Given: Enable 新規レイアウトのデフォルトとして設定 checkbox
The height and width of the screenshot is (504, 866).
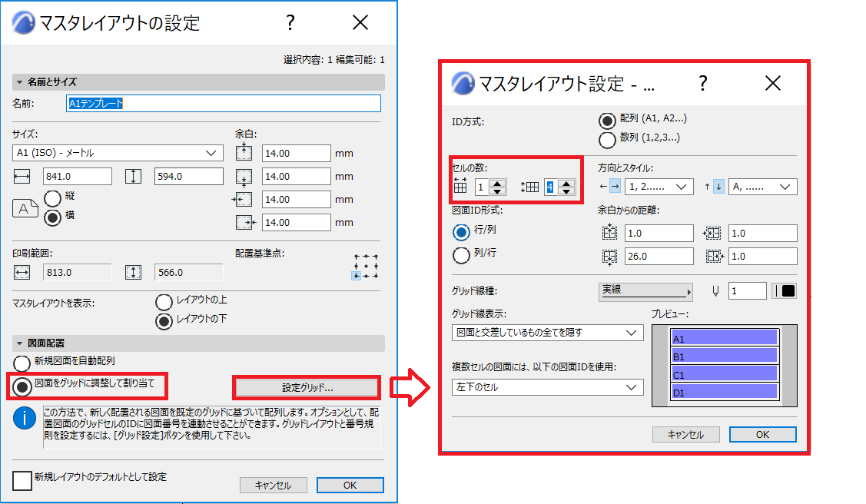Looking at the screenshot, I should (x=22, y=480).
